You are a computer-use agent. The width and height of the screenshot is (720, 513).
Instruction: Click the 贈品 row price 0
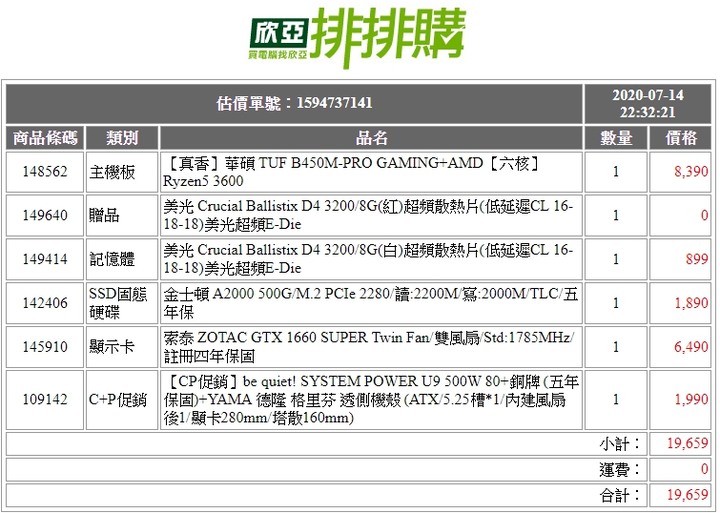pyautogui.click(x=704, y=215)
